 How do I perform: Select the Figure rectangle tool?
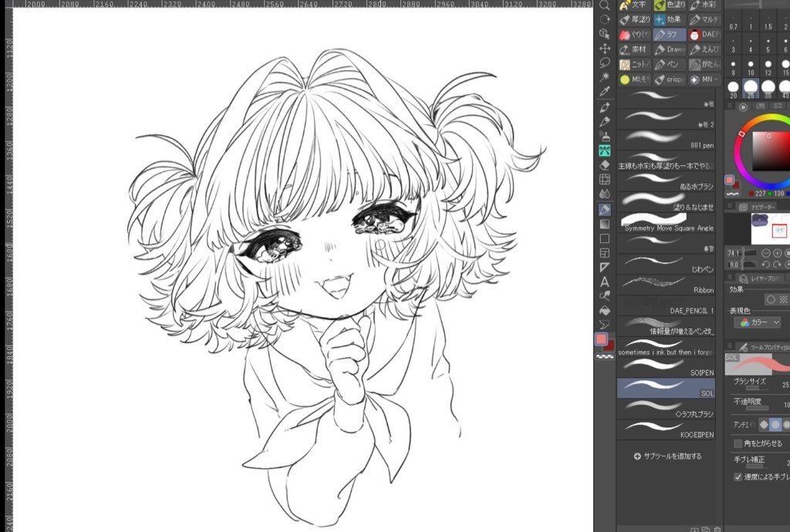(605, 238)
